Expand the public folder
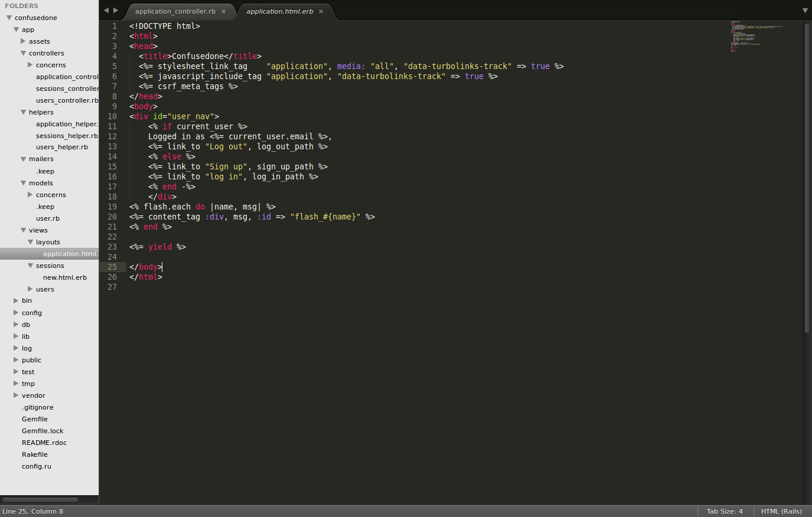The image size is (812, 517). click(x=16, y=360)
